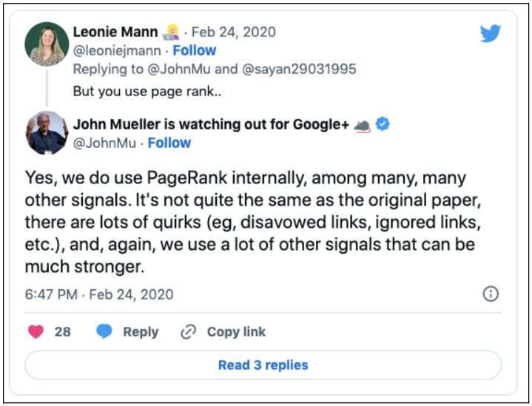Image resolution: width=532 pixels, height=406 pixels.
Task: Follow @JohnMu account
Action: (x=169, y=143)
